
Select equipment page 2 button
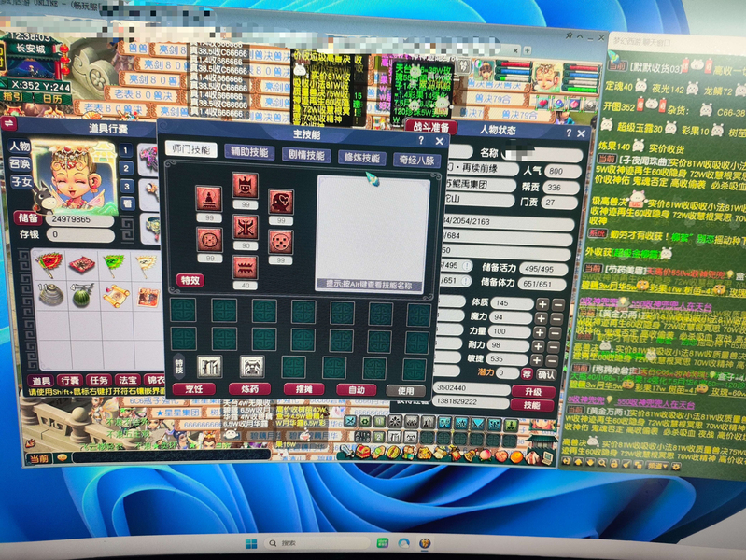click(126, 168)
